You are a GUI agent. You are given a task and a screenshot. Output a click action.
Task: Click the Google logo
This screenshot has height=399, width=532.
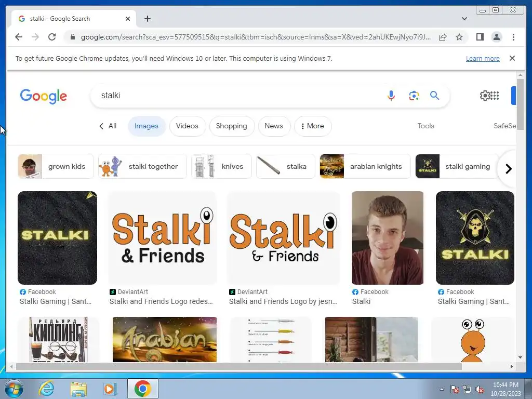pyautogui.click(x=44, y=96)
